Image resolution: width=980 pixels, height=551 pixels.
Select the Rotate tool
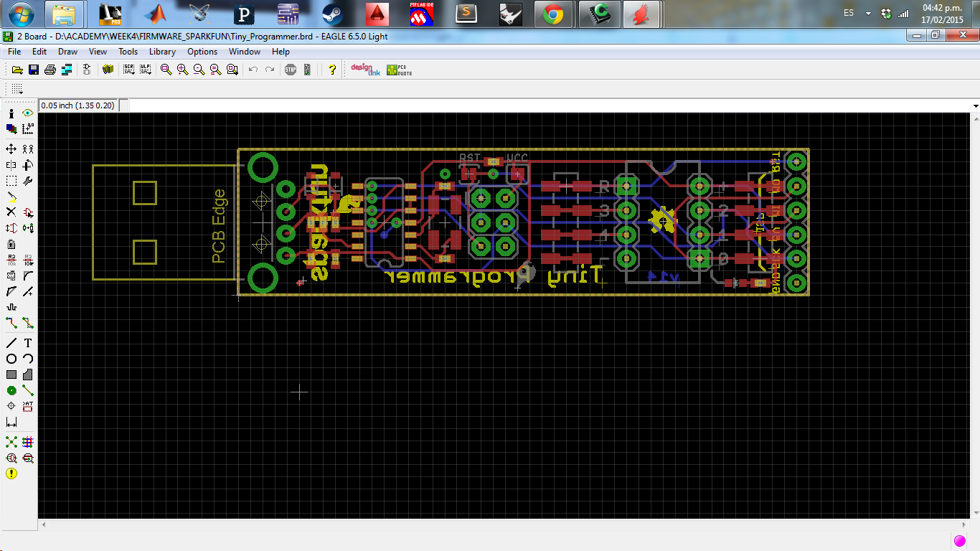tap(28, 165)
